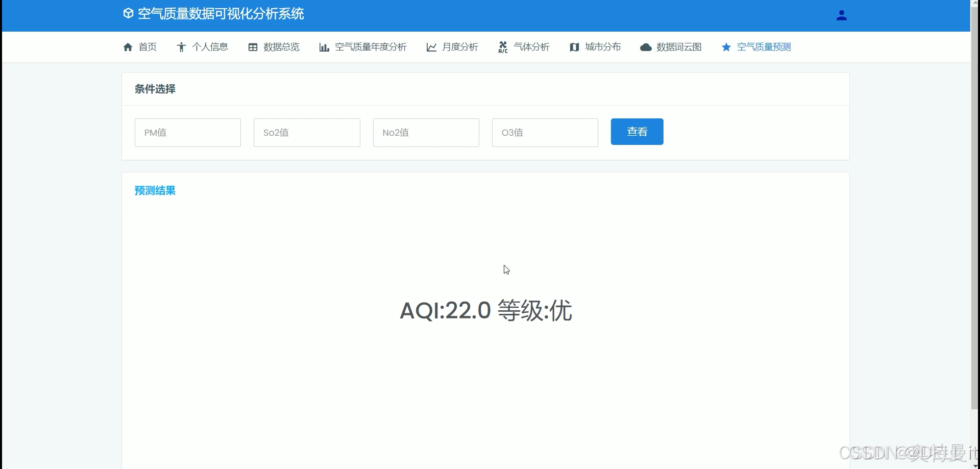Click the map icon for 城市分布
The image size is (980, 469).
pyautogui.click(x=574, y=47)
